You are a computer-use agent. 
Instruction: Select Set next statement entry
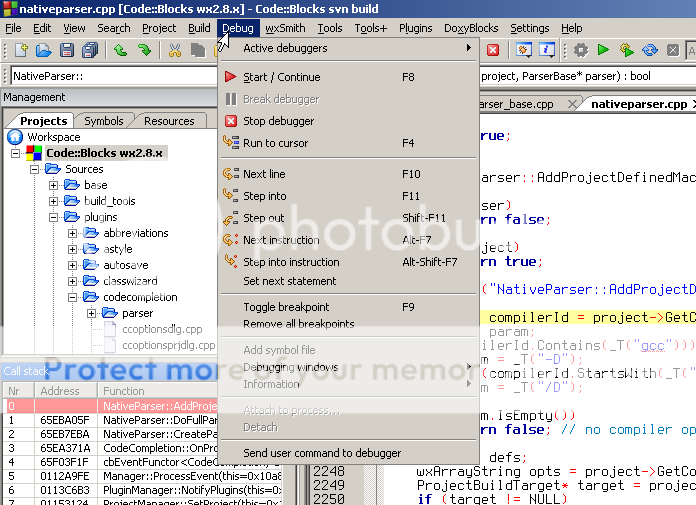(349, 281)
